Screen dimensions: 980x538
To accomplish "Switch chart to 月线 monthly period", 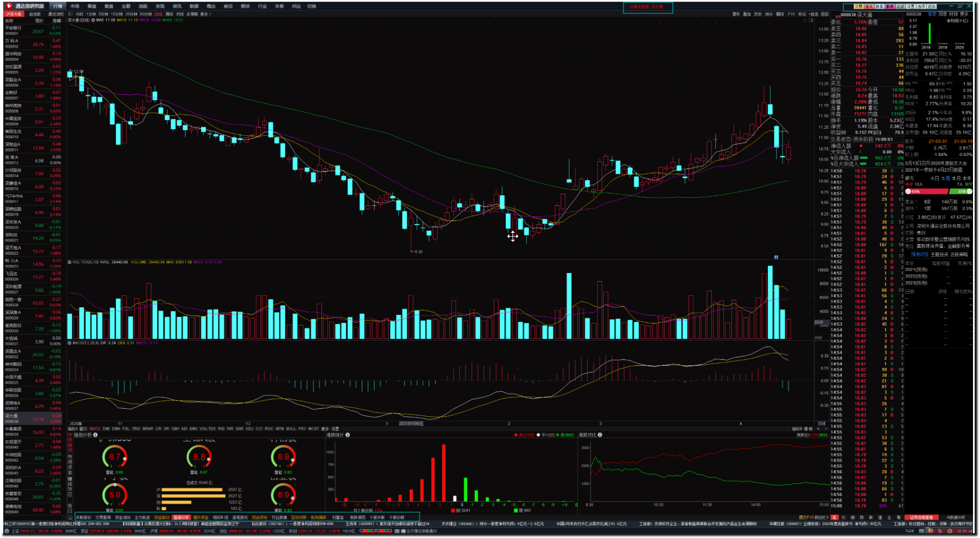I will (179, 14).
